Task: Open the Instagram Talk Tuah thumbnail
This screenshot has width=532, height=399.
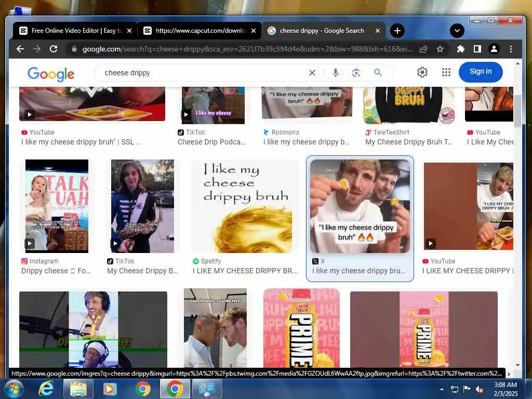Action: 57,206
